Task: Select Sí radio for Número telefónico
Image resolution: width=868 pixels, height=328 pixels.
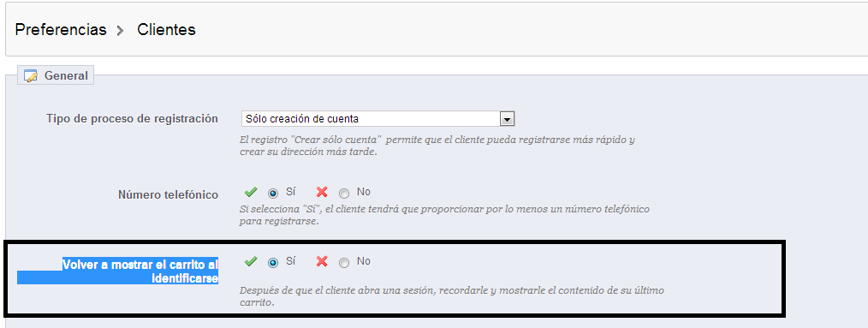Action: pyautogui.click(x=272, y=194)
